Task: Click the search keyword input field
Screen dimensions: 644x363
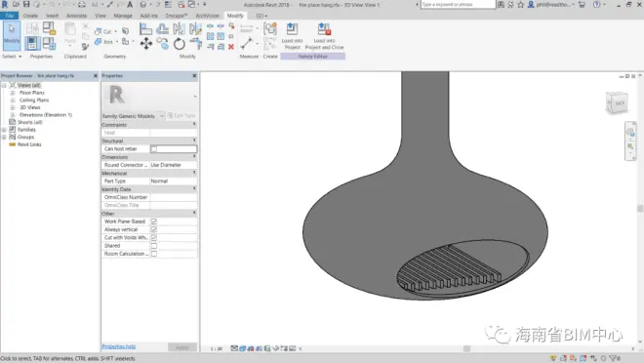Action: pos(458,5)
